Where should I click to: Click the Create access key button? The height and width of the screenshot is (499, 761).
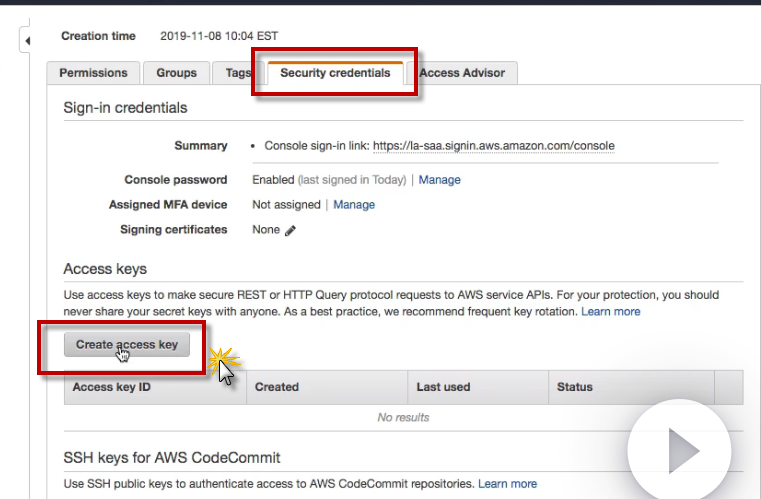coord(126,345)
